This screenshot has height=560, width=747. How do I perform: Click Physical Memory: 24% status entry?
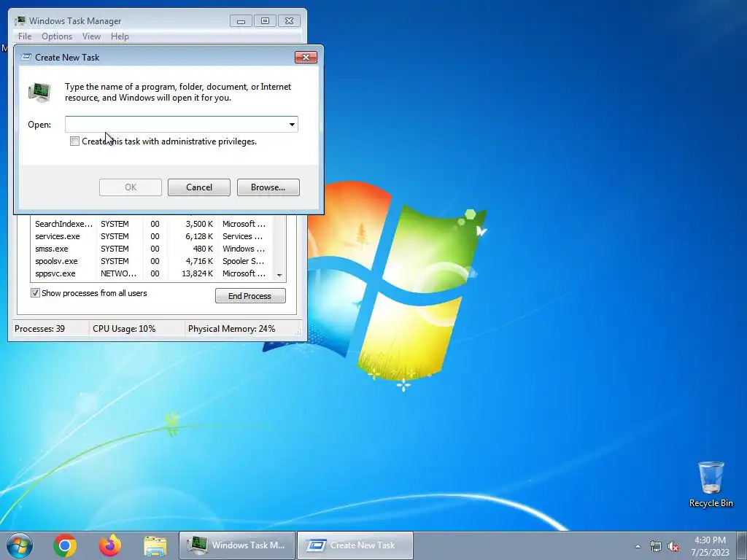(x=231, y=329)
